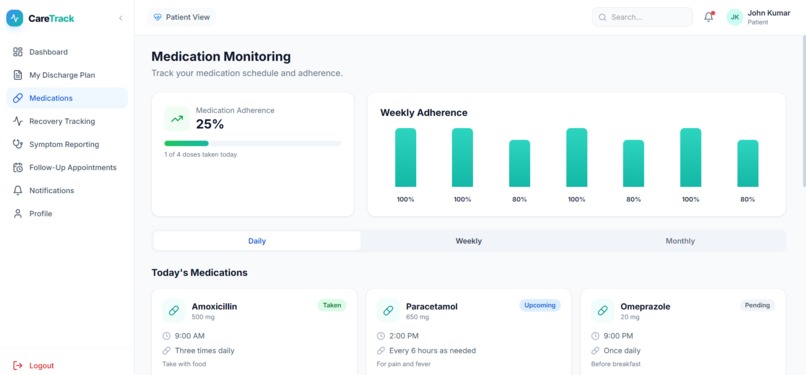The width and height of the screenshot is (806, 375).
Task: Switch to the Daily tab
Action: click(257, 241)
